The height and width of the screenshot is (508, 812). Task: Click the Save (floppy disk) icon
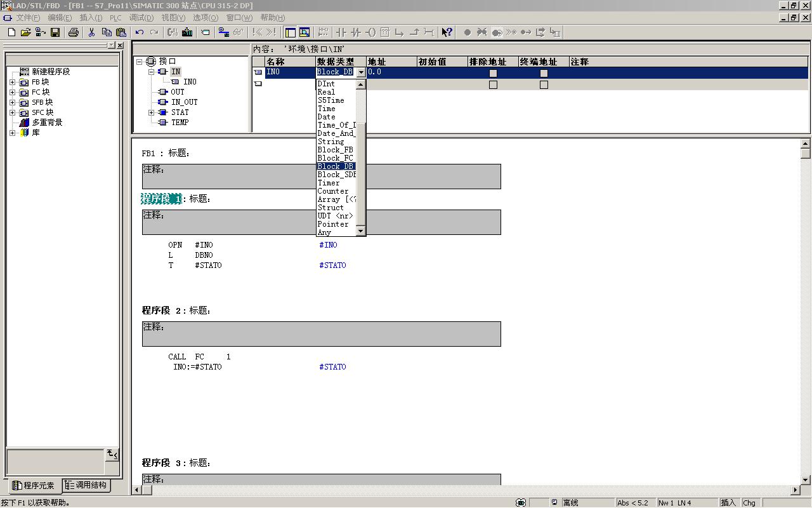coord(55,32)
